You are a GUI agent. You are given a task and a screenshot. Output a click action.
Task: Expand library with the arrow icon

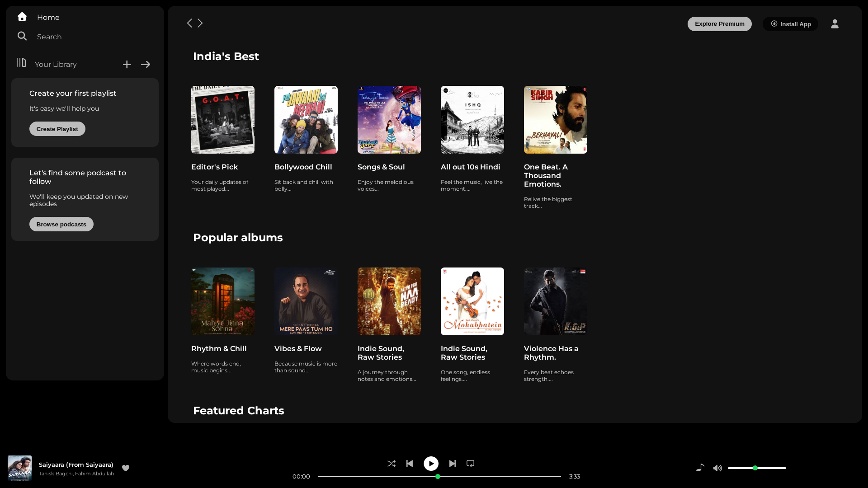[146, 65]
